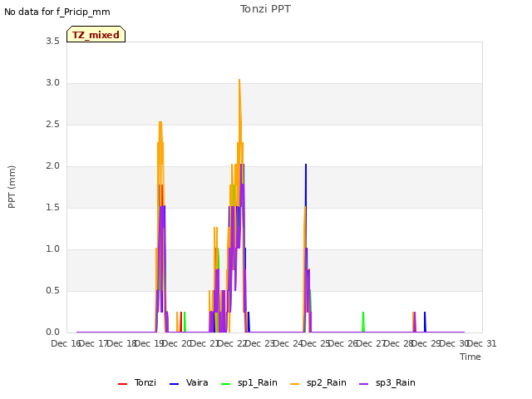Toggle the sp2_Rain legend entry

point(318,382)
